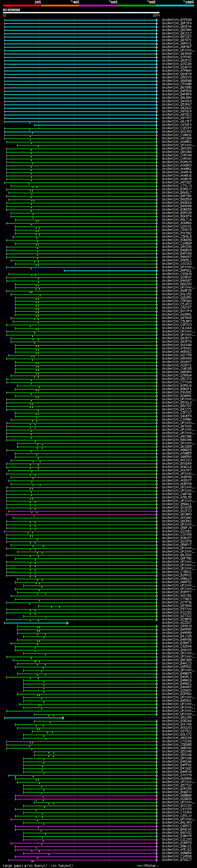Select label UniRef100_Q4N540
Viewport: 197px width, 868px height.
[x=176, y=457]
